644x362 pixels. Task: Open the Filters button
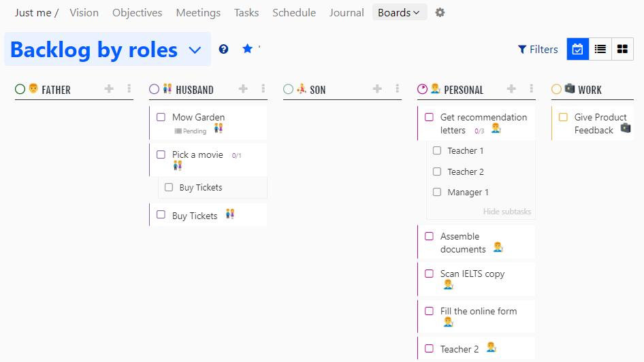538,49
